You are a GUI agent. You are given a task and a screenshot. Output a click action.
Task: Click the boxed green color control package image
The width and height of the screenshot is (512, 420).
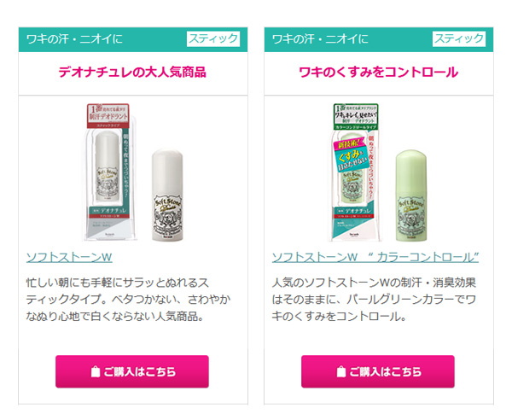tap(355, 172)
